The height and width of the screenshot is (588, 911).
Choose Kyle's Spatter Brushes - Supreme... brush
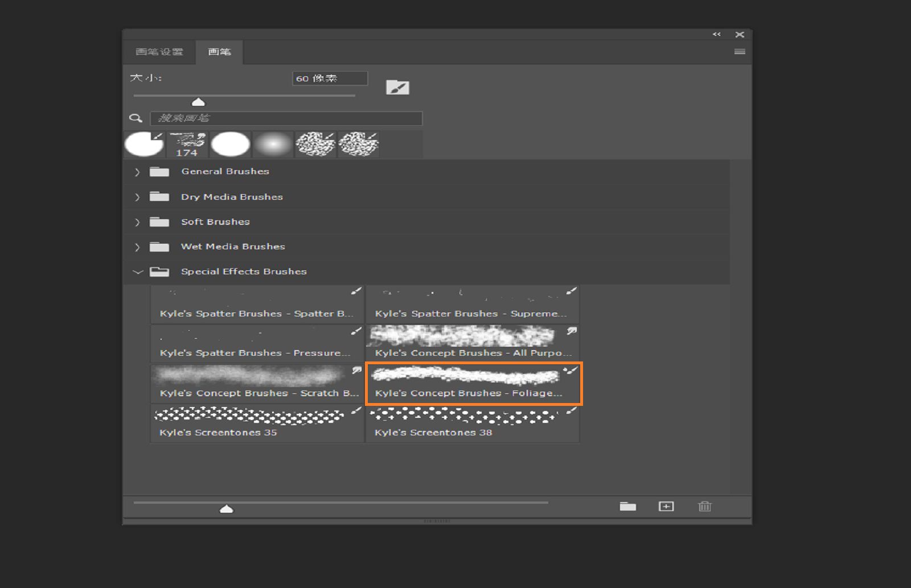click(473, 305)
